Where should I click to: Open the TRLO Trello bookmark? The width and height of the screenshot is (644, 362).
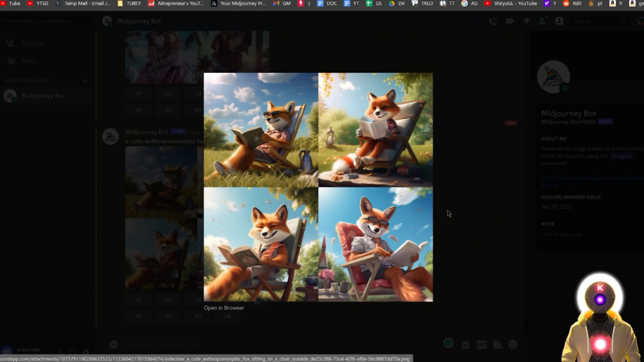[x=423, y=3]
